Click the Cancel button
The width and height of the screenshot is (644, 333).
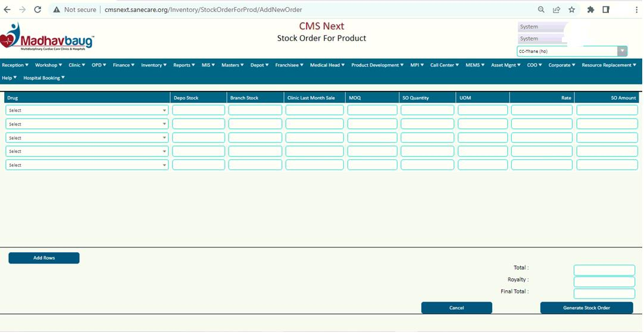[x=457, y=308]
